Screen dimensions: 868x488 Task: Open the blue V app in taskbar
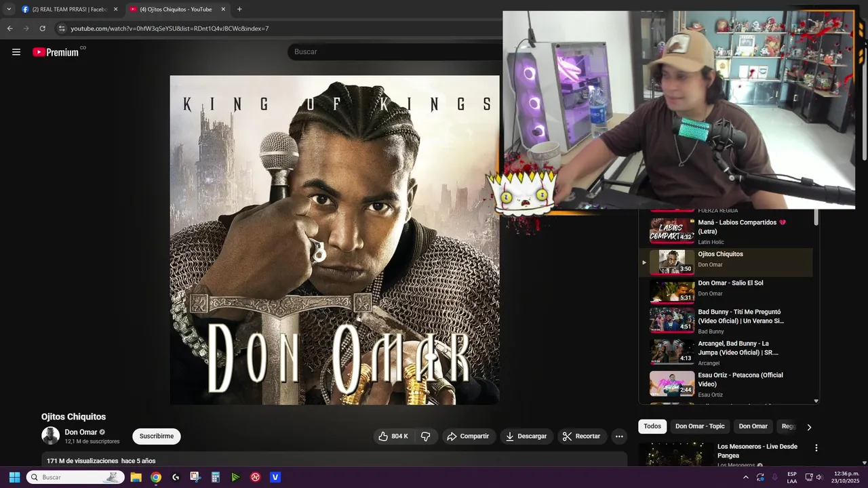click(275, 477)
